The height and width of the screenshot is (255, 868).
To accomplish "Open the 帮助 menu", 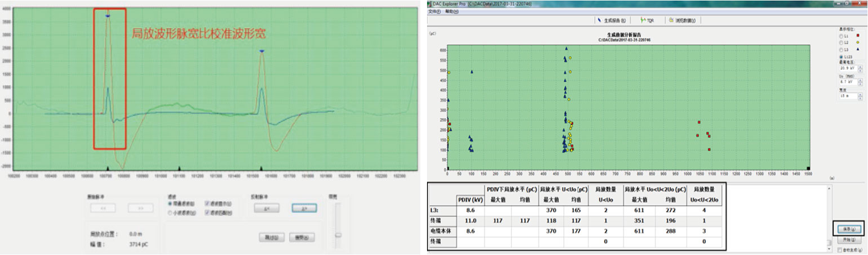I will click(x=452, y=11).
